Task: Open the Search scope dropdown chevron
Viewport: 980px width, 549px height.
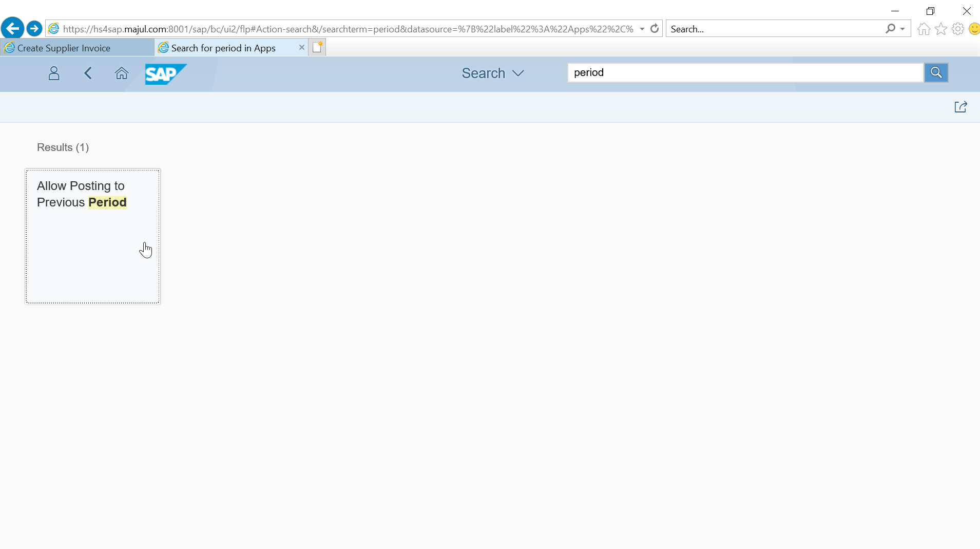Action: [518, 73]
